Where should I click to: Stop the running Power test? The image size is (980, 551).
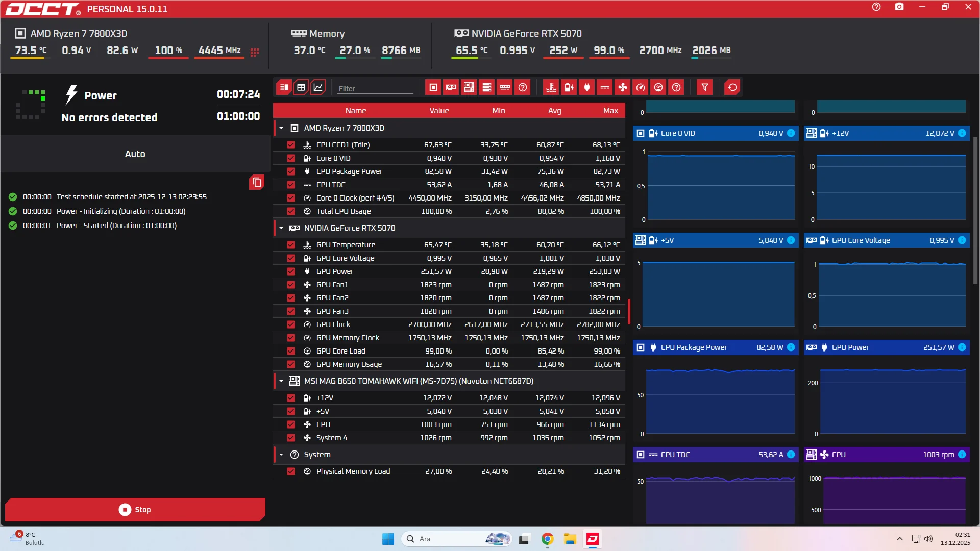tap(135, 510)
